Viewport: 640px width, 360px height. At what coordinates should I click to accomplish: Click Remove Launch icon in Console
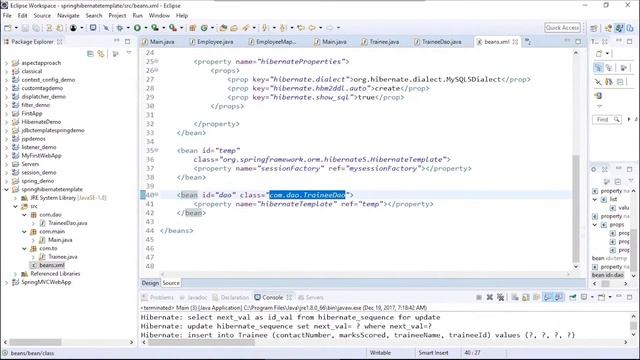489,297
